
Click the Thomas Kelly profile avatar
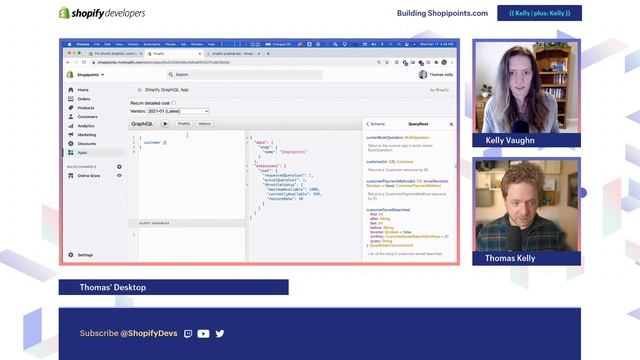(423, 75)
